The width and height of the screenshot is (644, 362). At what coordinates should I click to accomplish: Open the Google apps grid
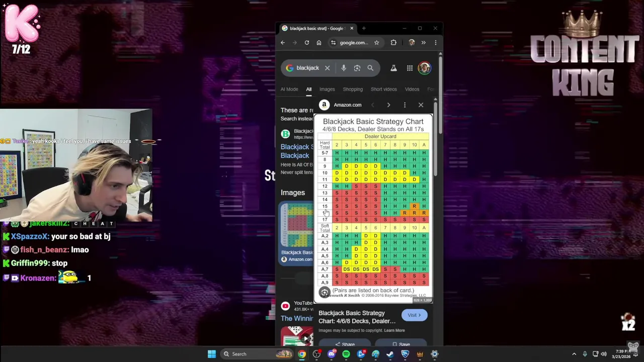click(x=410, y=68)
